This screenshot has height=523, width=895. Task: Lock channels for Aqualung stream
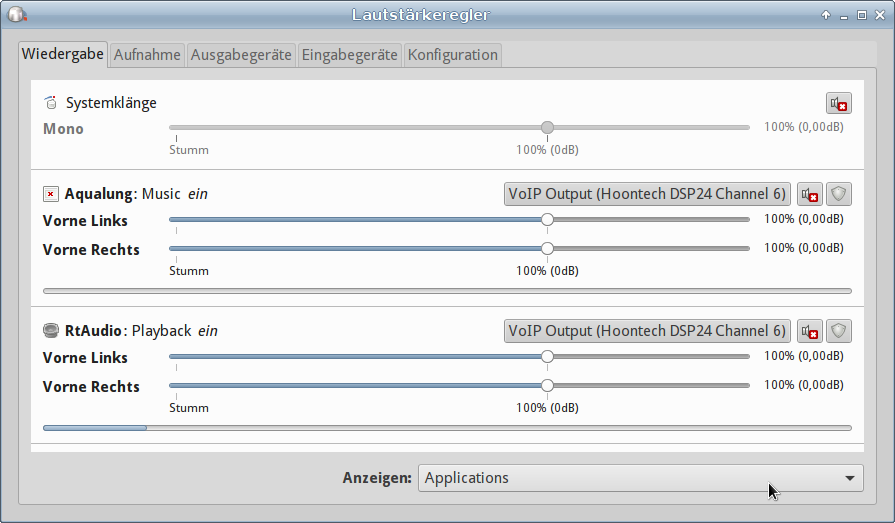point(839,194)
